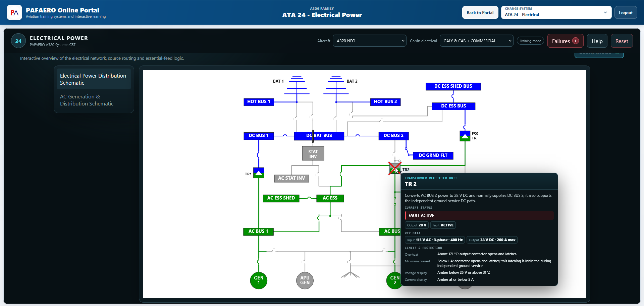Open the Change System dropdown
Image resolution: width=644 pixels, height=306 pixels.
[x=556, y=13]
